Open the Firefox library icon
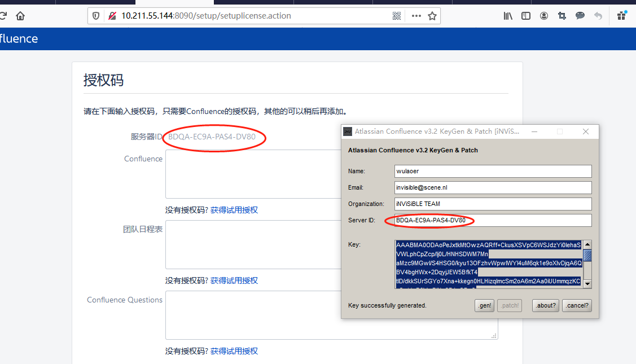The height and width of the screenshot is (364, 636). tap(508, 16)
